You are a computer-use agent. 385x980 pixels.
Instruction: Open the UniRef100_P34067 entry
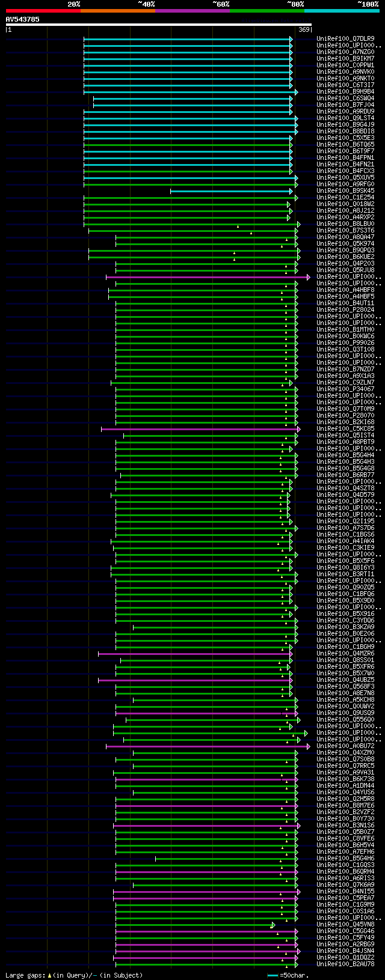point(345,389)
